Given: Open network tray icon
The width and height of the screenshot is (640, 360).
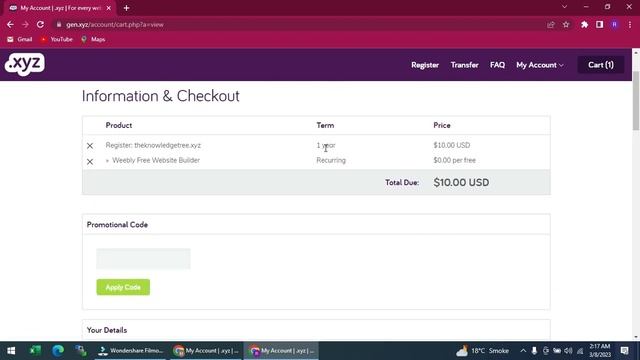Looking at the screenshot, I should [580, 351].
